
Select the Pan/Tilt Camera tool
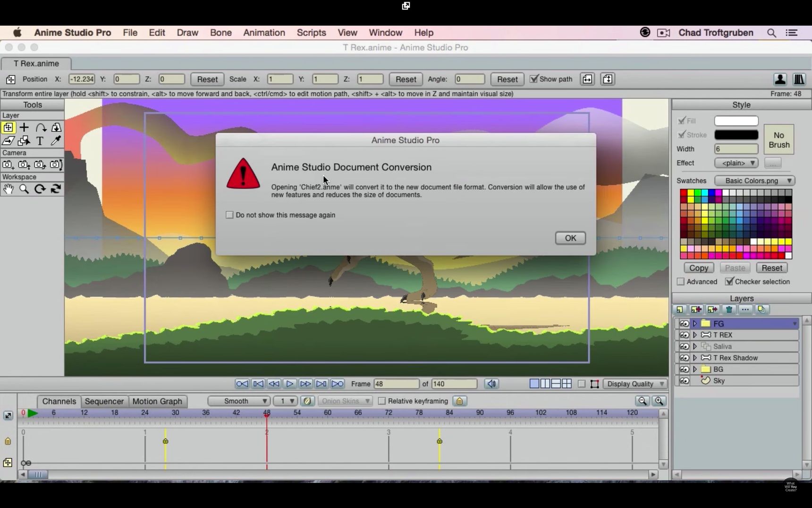click(x=56, y=165)
